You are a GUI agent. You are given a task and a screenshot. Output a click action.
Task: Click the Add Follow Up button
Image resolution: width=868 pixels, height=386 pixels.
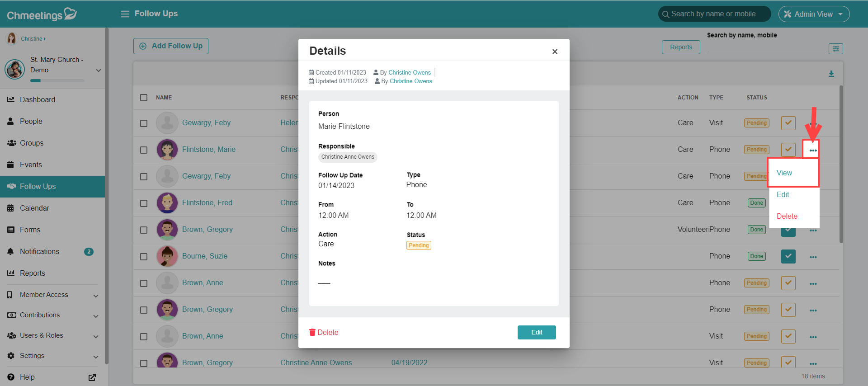171,46
